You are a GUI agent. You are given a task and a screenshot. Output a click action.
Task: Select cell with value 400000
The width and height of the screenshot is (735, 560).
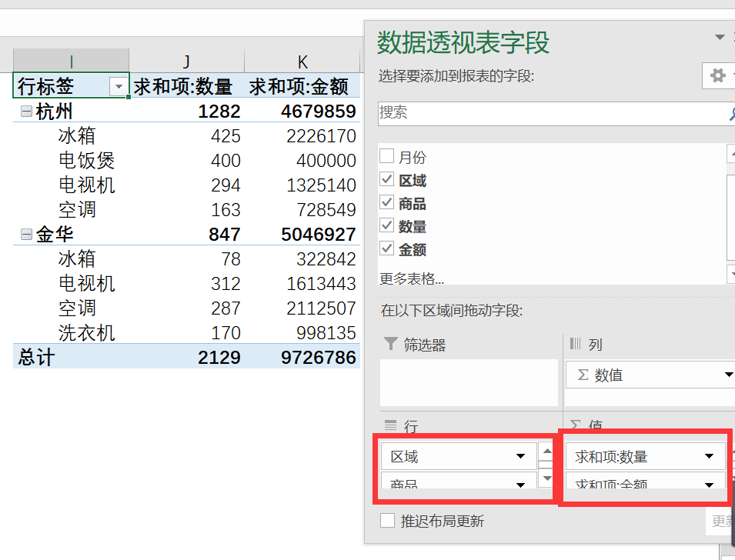(x=326, y=160)
